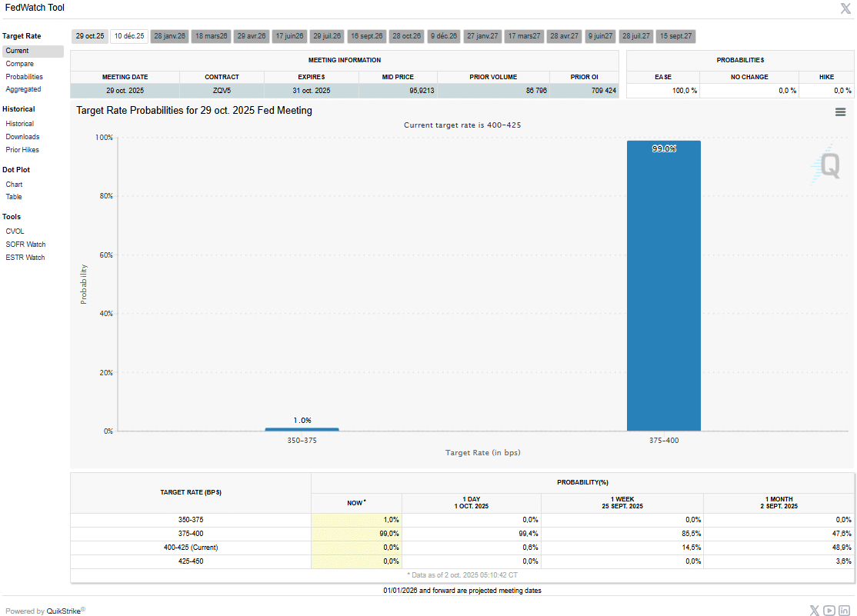
Task: Click the blue 375-400 probability bar
Action: 663,286
